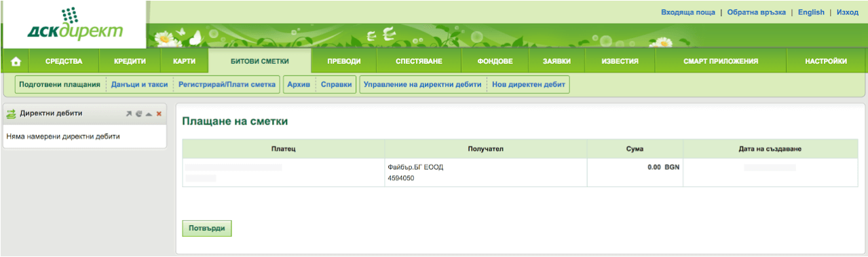Screen dimensions: 868x257
Task: Collapse the Директни дебити panel
Action: [149, 114]
